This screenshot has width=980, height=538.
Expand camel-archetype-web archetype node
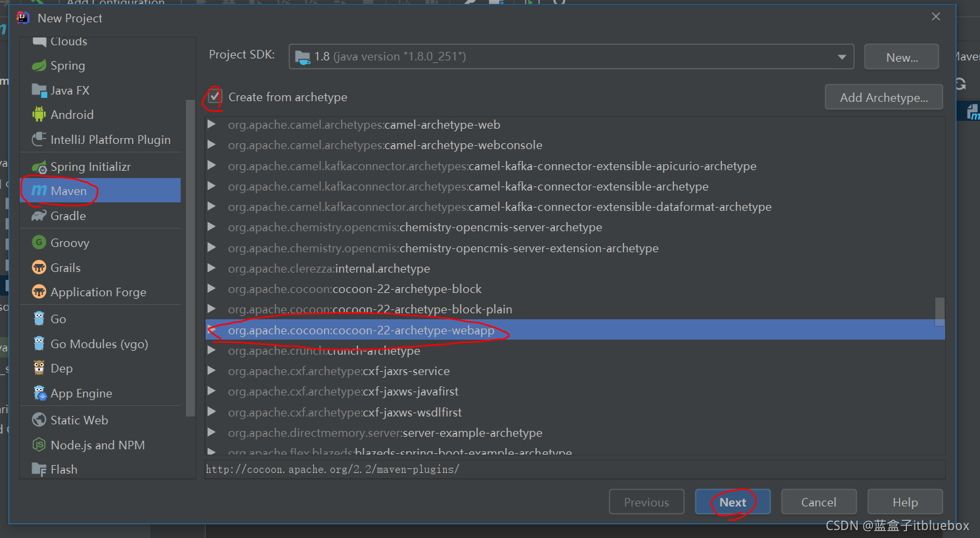point(212,125)
